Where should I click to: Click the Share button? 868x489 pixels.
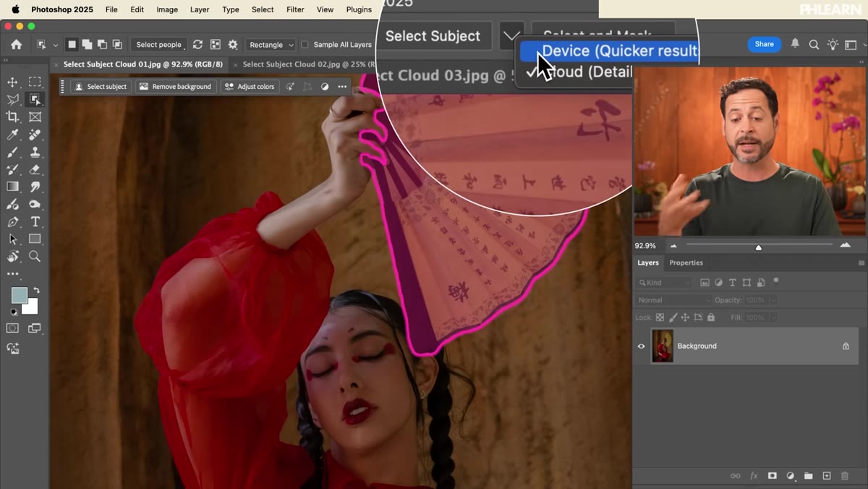pyautogui.click(x=764, y=44)
